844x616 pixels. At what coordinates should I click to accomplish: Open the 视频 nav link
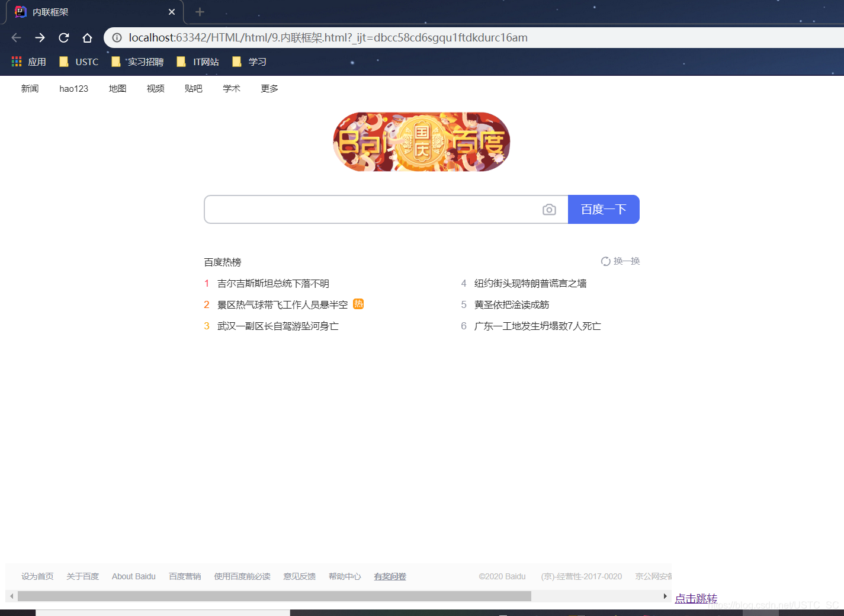(x=155, y=89)
